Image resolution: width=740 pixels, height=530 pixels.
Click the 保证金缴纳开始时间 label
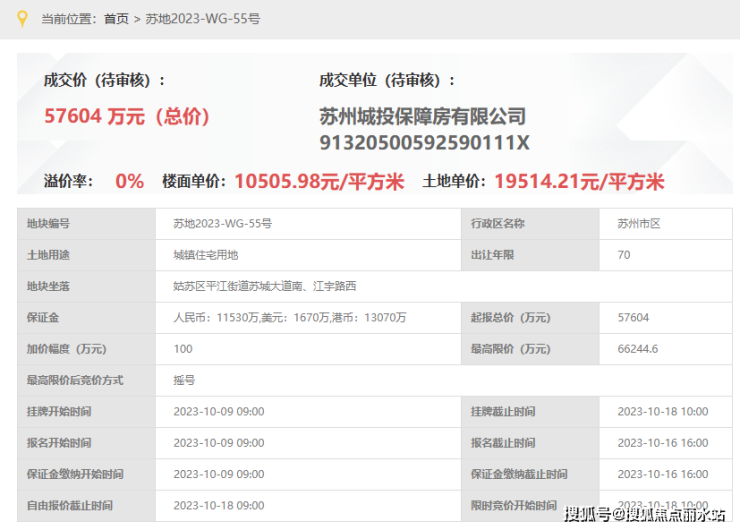click(x=75, y=474)
